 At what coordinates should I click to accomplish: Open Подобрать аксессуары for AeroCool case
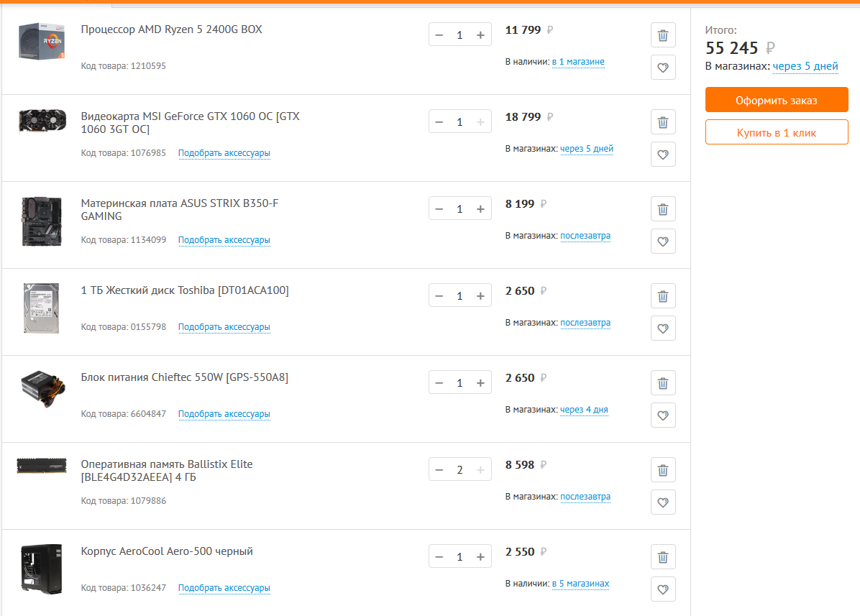[224, 588]
